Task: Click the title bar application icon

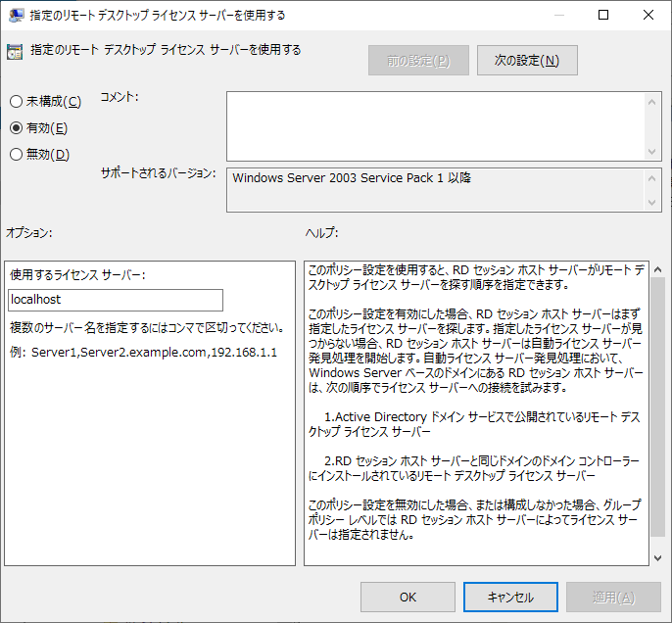Action: (16, 16)
